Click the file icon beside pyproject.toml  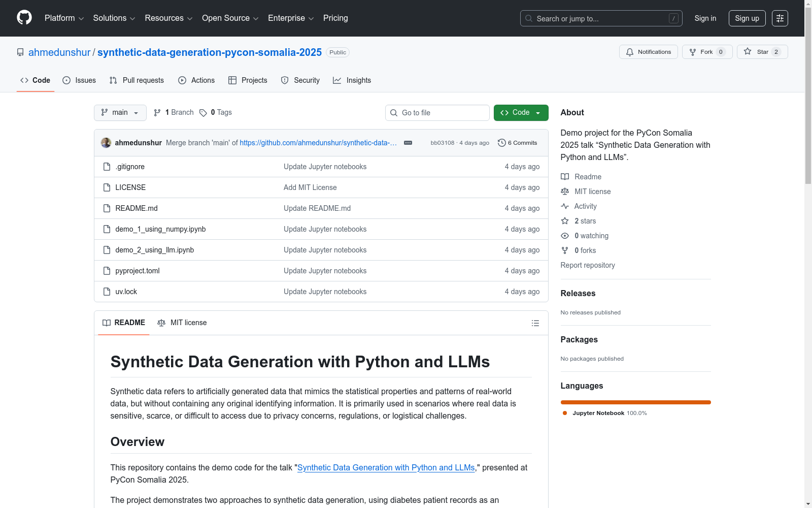pos(107,271)
